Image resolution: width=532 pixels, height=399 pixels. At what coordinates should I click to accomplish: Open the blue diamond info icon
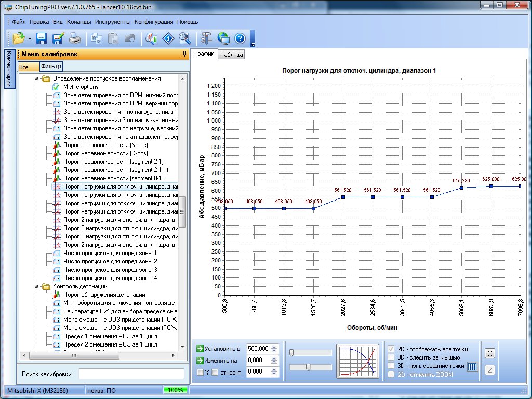(168, 38)
